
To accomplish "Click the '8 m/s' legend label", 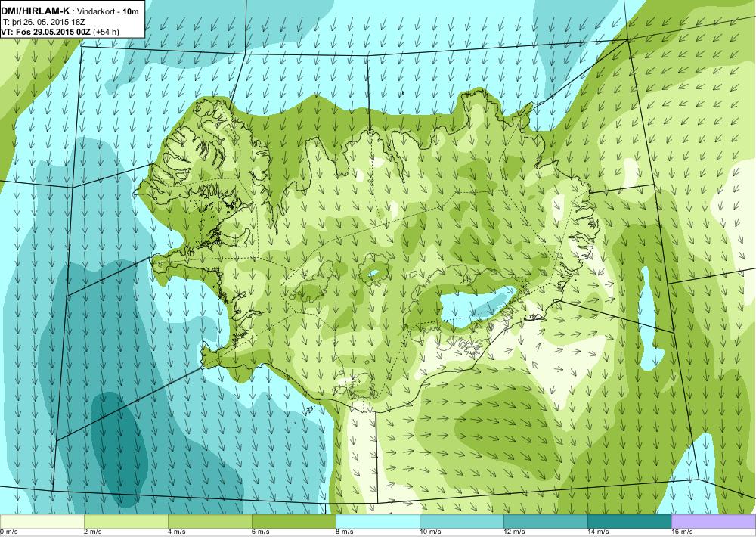I will [345, 532].
